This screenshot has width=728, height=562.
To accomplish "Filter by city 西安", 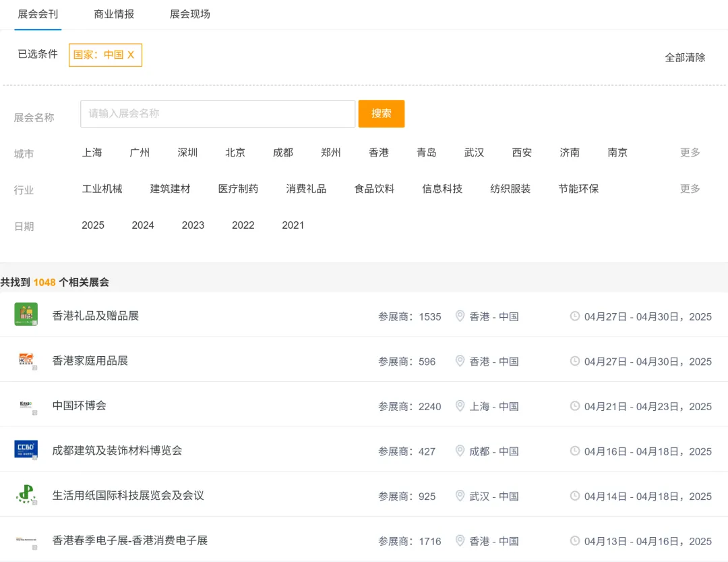I will coord(522,152).
